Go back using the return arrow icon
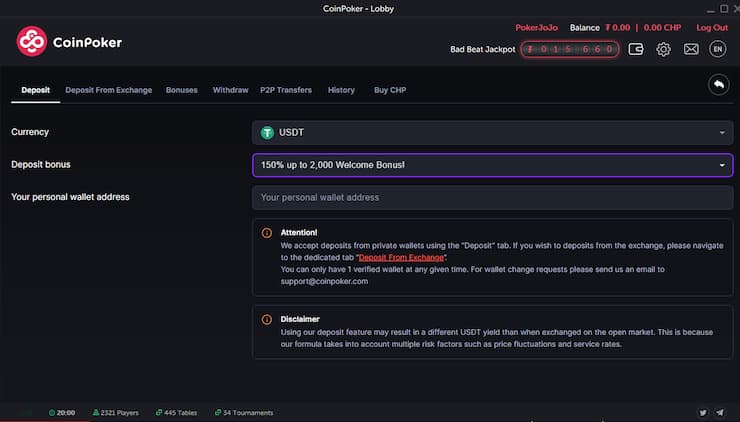740x422 pixels. pos(719,84)
